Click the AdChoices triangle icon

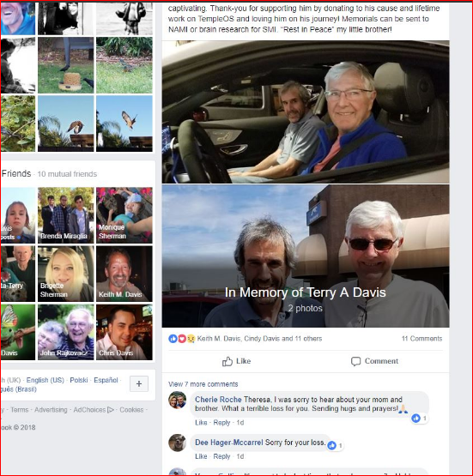[111, 410]
